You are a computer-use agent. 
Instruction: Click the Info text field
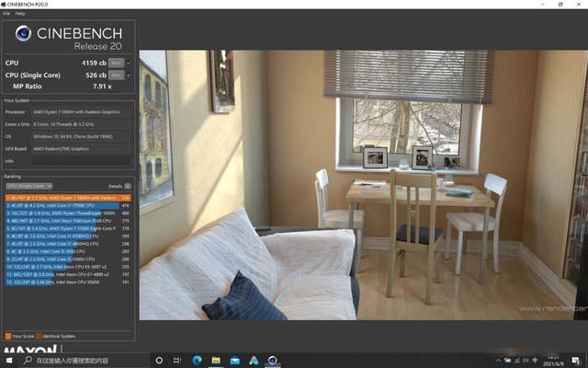(81, 161)
